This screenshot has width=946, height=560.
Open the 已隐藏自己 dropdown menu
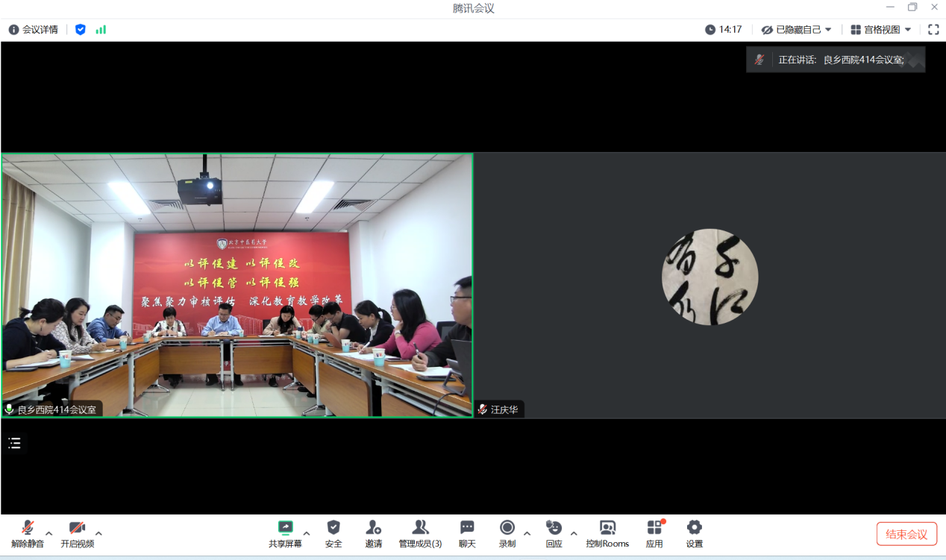(797, 30)
